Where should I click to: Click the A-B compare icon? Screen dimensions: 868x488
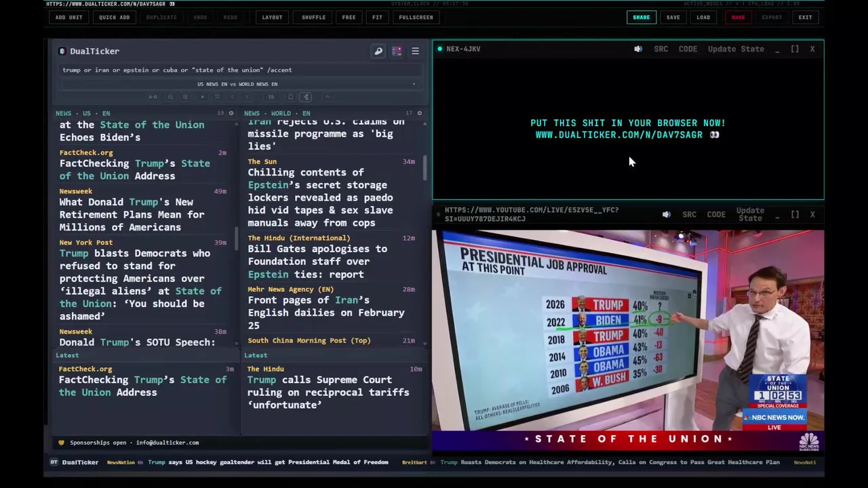tap(153, 97)
